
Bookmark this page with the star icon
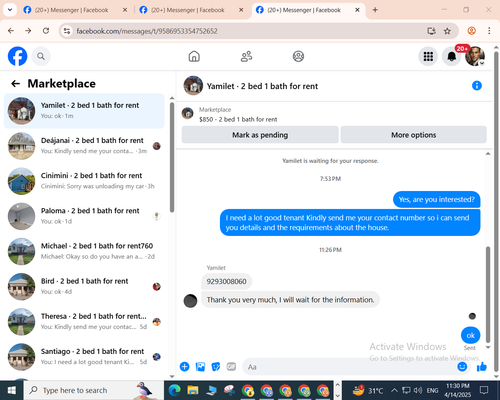pos(447,31)
